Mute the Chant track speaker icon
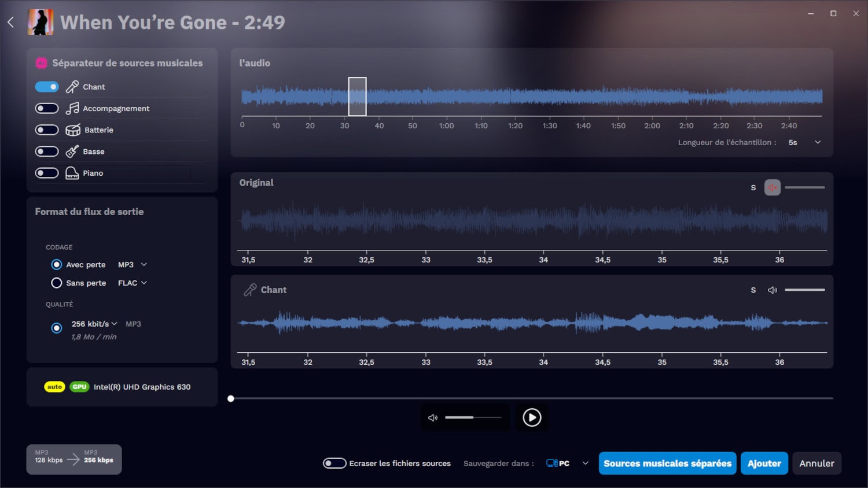868x488 pixels. point(772,290)
